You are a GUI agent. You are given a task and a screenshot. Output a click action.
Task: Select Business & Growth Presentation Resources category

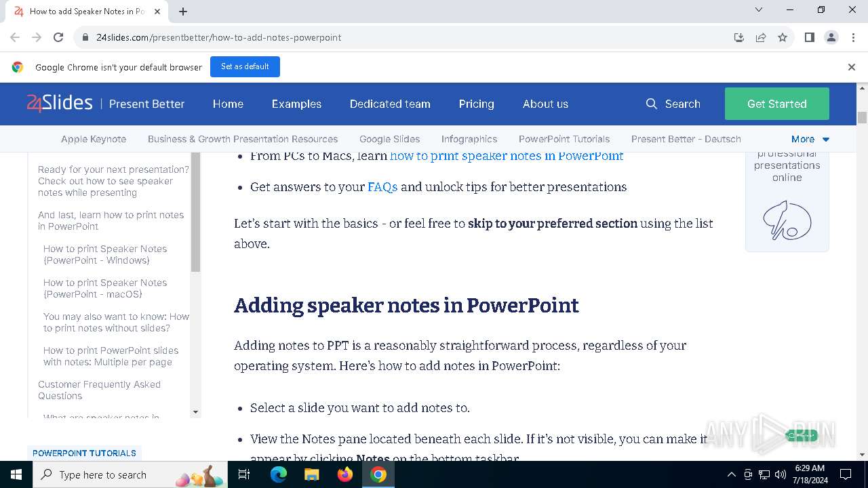(243, 139)
